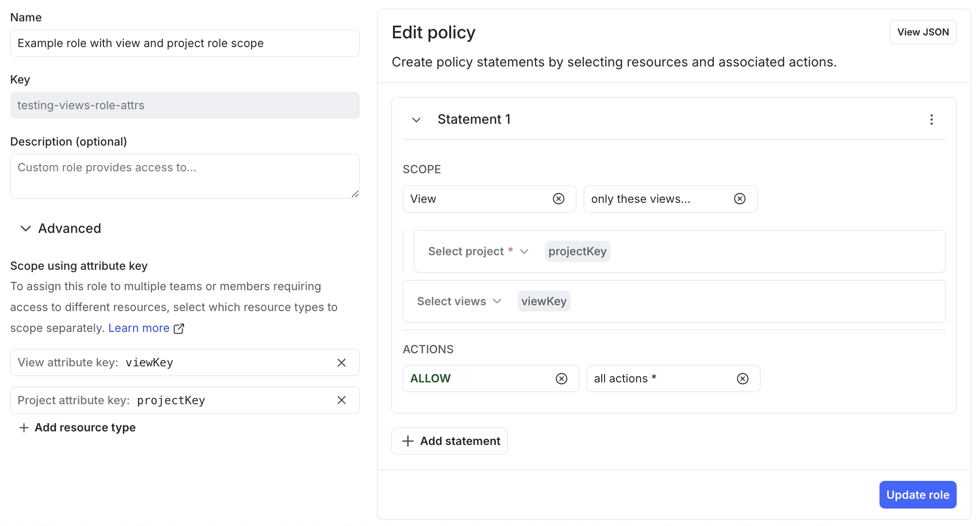Toggle the View JSON mode
980x526 pixels.
923,32
